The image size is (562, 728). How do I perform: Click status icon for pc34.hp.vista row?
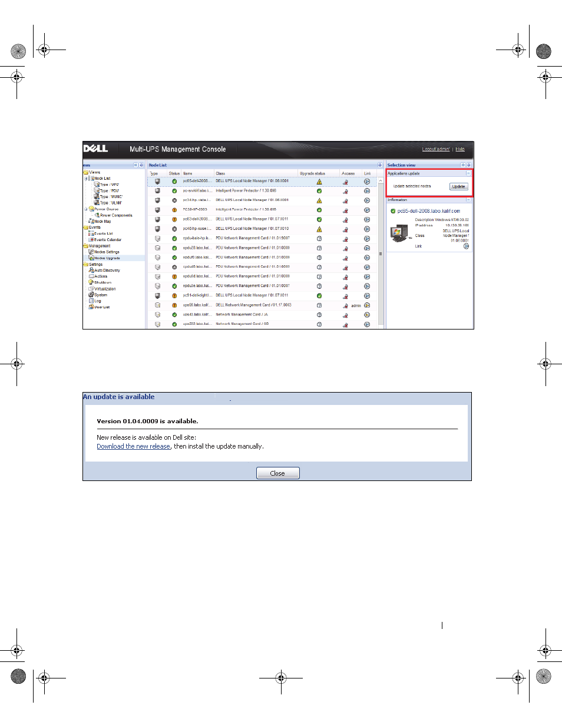click(174, 200)
